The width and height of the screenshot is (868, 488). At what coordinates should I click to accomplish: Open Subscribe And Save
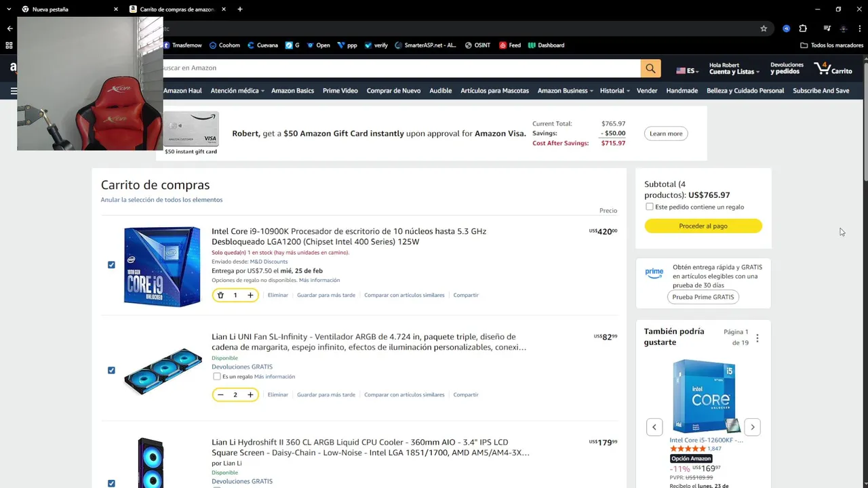(821, 91)
